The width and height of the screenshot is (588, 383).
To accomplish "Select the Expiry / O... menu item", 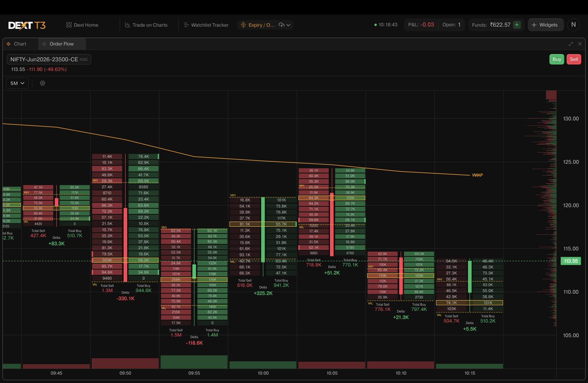I will click(261, 25).
